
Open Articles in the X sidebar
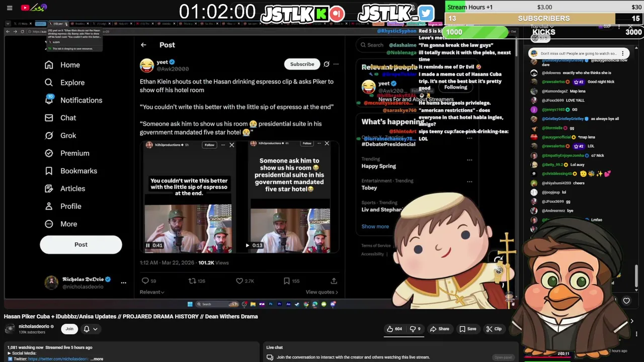65,189
